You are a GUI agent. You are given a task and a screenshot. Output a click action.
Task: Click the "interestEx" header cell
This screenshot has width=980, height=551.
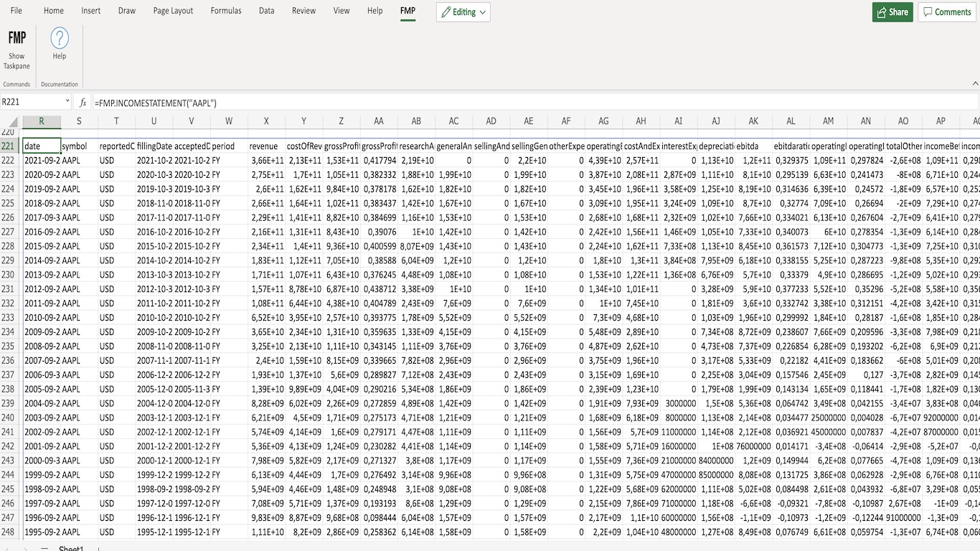(679, 146)
